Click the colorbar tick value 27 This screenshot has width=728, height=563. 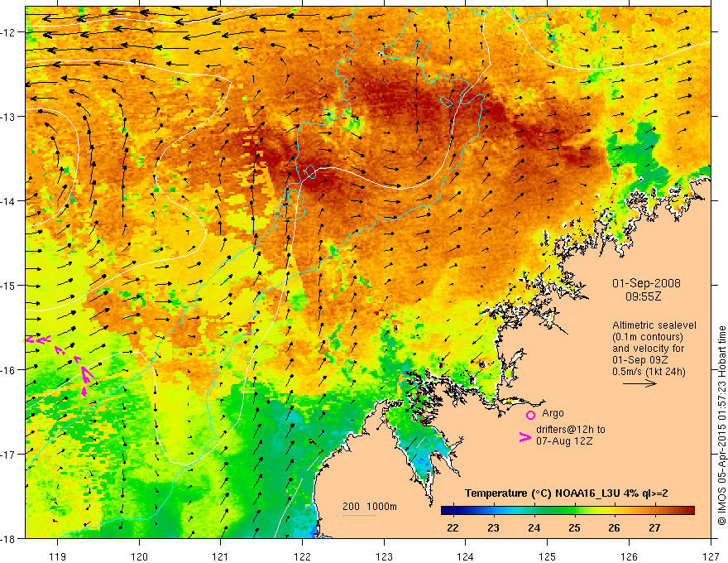(x=654, y=528)
